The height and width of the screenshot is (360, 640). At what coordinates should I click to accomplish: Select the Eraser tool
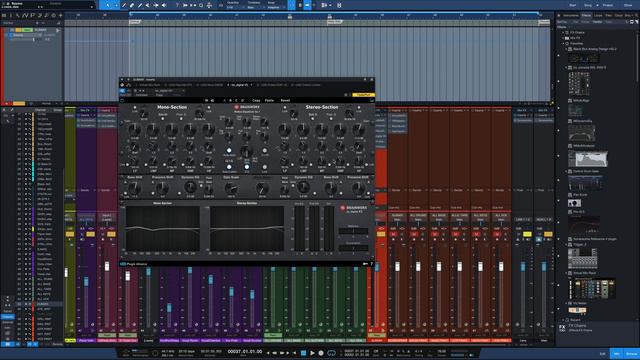pyautogui.click(x=132, y=5)
